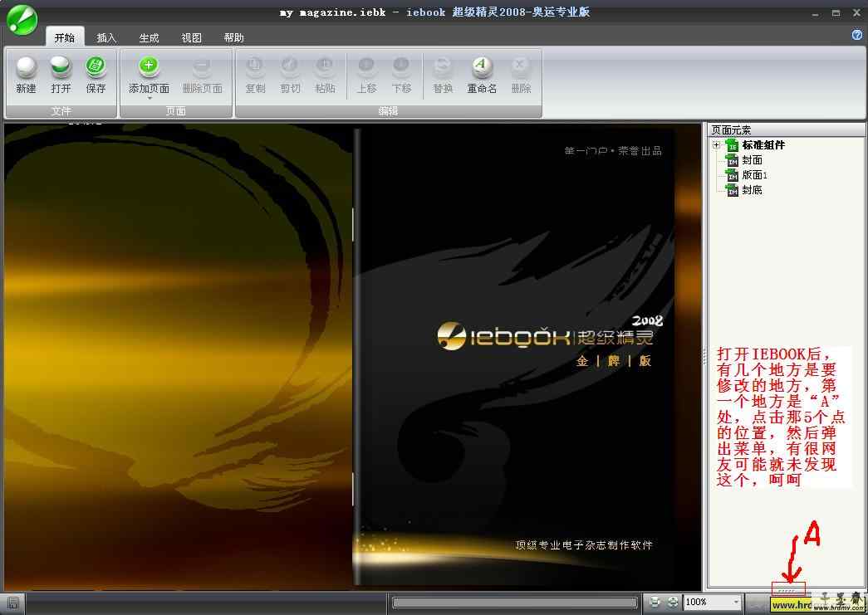
Task: Click the 删除页面 toolbar icon
Action: (202, 66)
